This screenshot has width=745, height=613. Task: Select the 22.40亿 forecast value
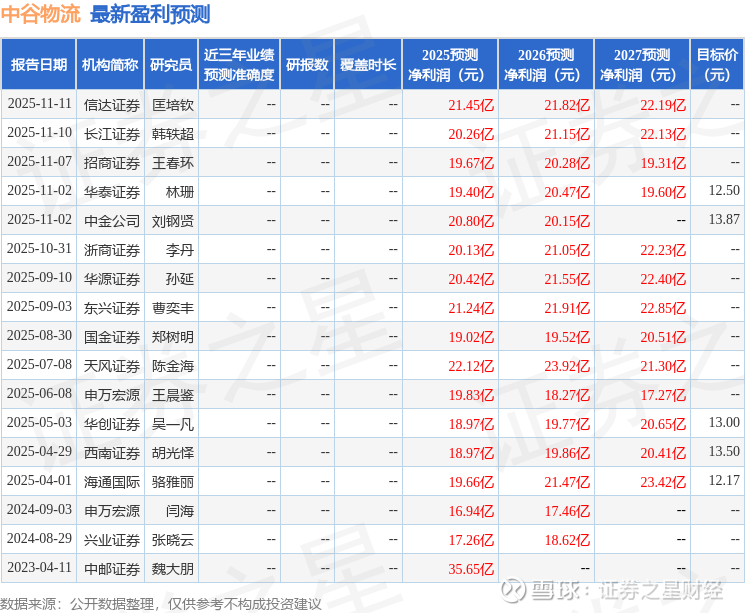(663, 279)
